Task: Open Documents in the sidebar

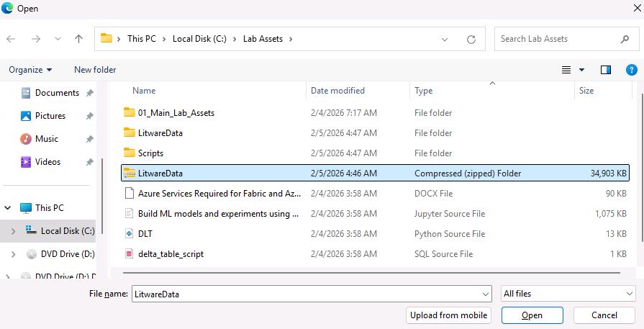Action: coord(57,93)
